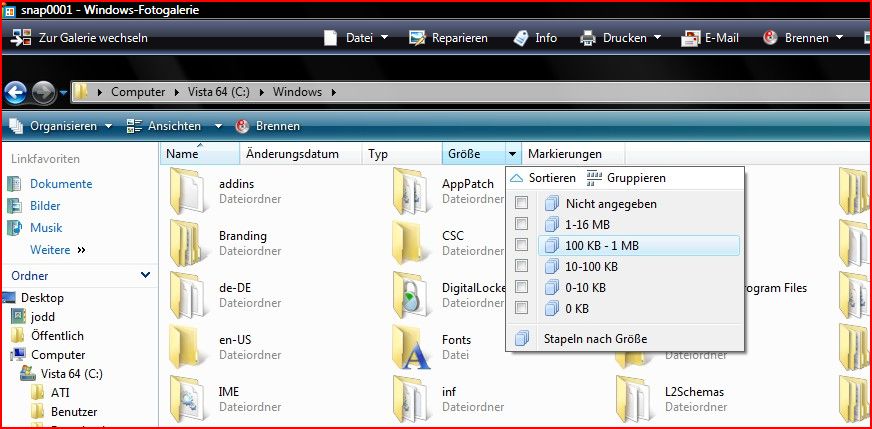
Task: Check the 100 KB - 1 MB checkbox
Action: pos(521,245)
